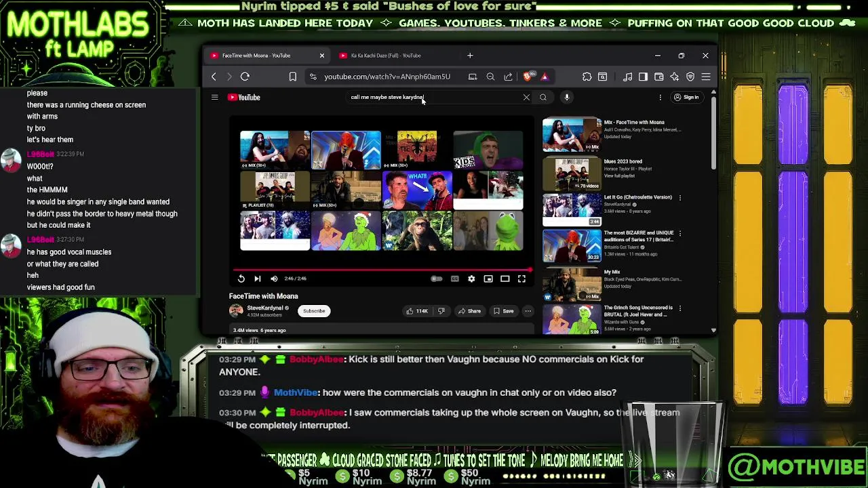Open options for Grinch Song Uncensored video
The height and width of the screenshot is (488, 868).
point(680,308)
